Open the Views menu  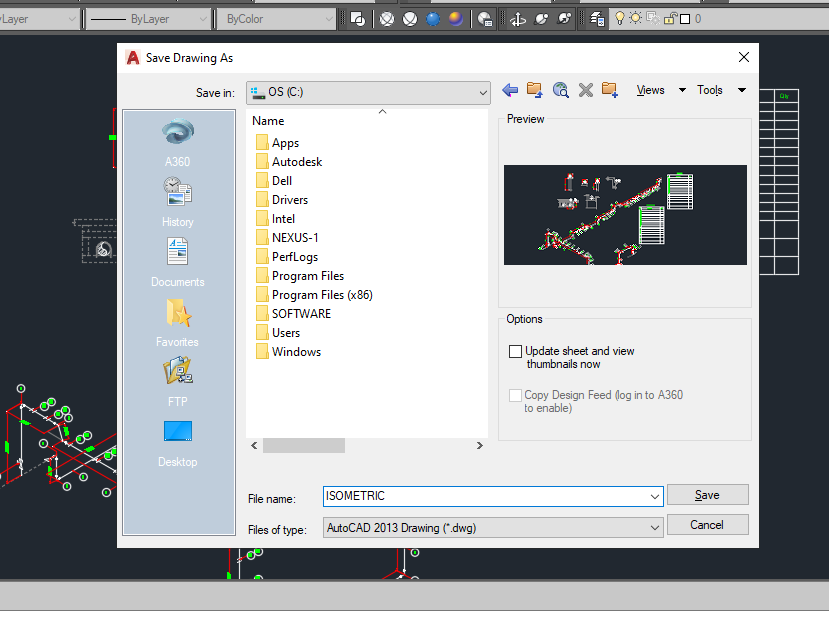pyautogui.click(x=650, y=90)
